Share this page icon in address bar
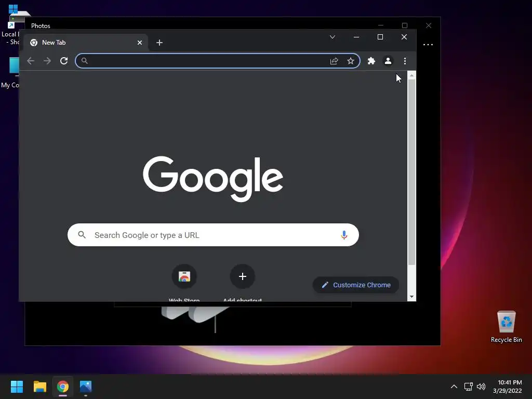The width and height of the screenshot is (532, 399). (334, 61)
